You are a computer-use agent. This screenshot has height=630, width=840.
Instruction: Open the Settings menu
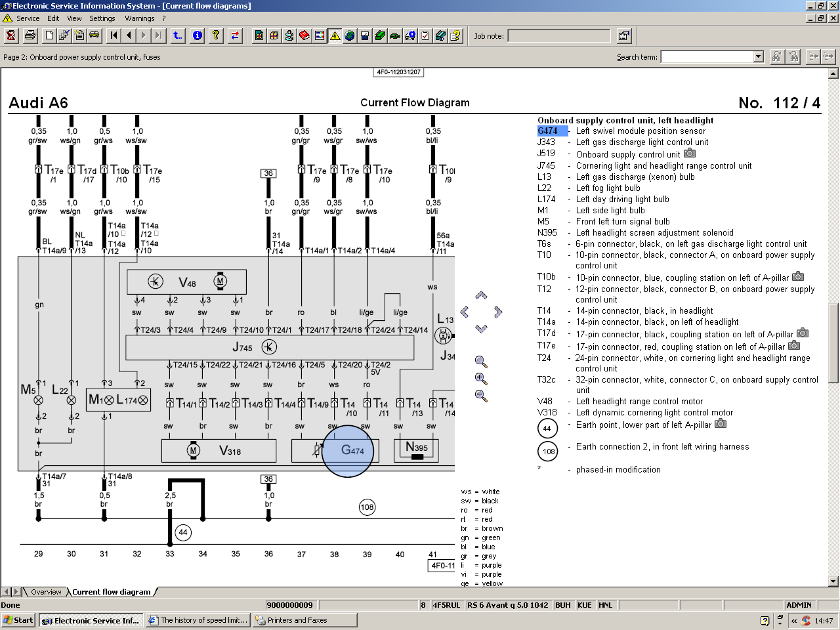[102, 18]
